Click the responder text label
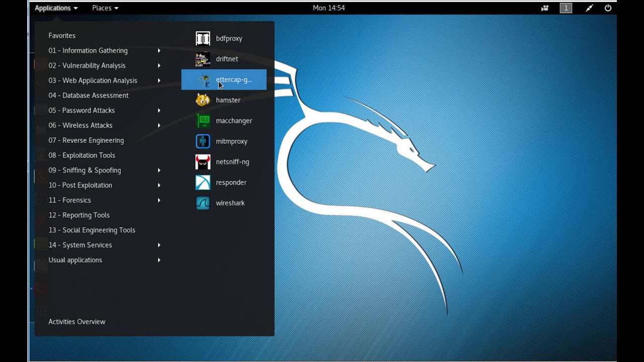The image size is (644, 362). click(x=231, y=183)
